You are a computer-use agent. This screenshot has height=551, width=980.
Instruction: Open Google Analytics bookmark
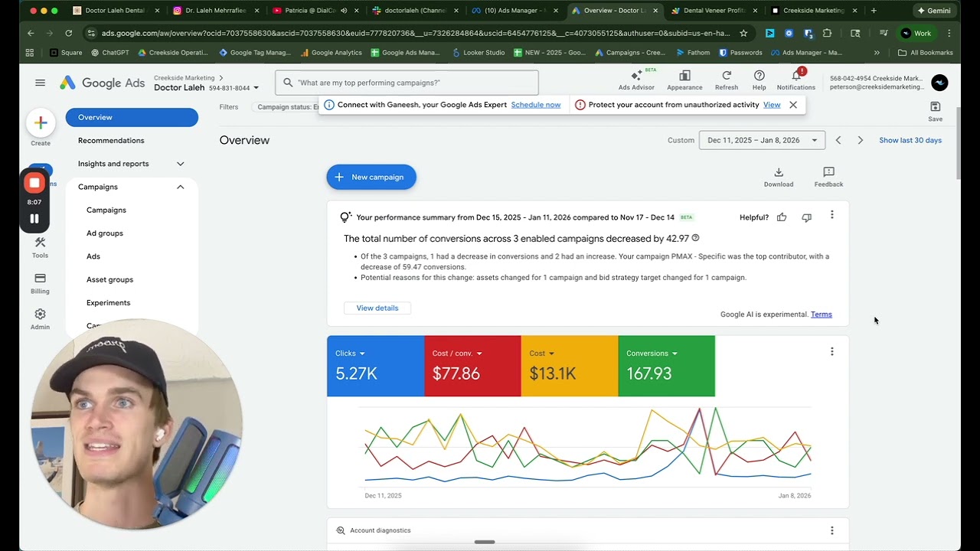point(331,53)
